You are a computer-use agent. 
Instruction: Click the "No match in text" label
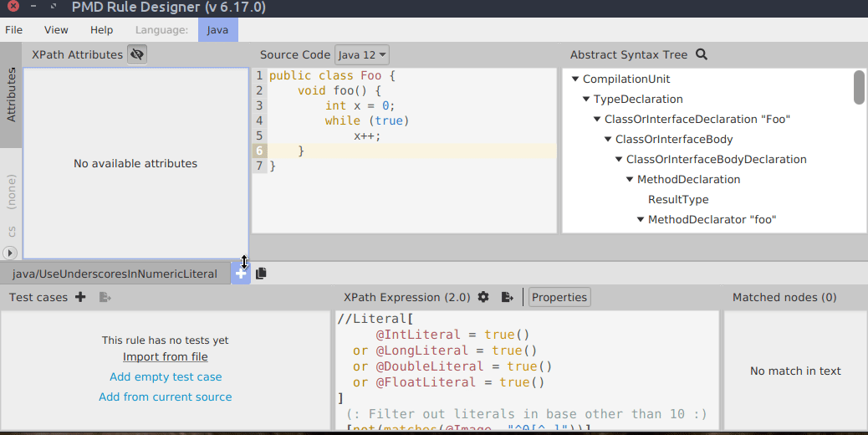coord(795,371)
